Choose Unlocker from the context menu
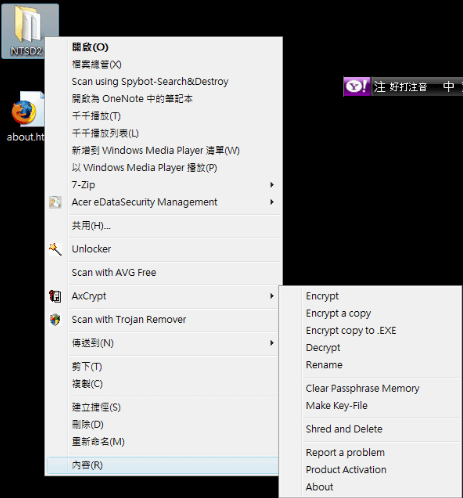 pos(164,249)
